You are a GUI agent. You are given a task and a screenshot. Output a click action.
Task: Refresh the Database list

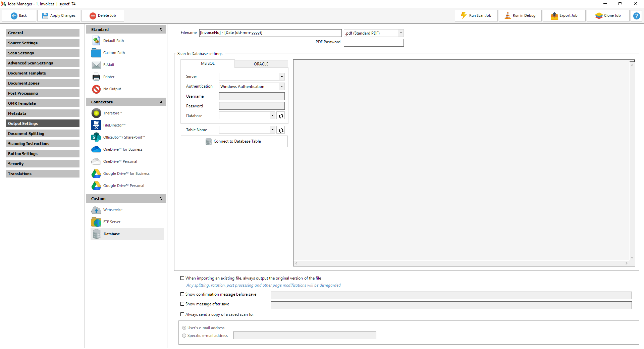coord(281,116)
